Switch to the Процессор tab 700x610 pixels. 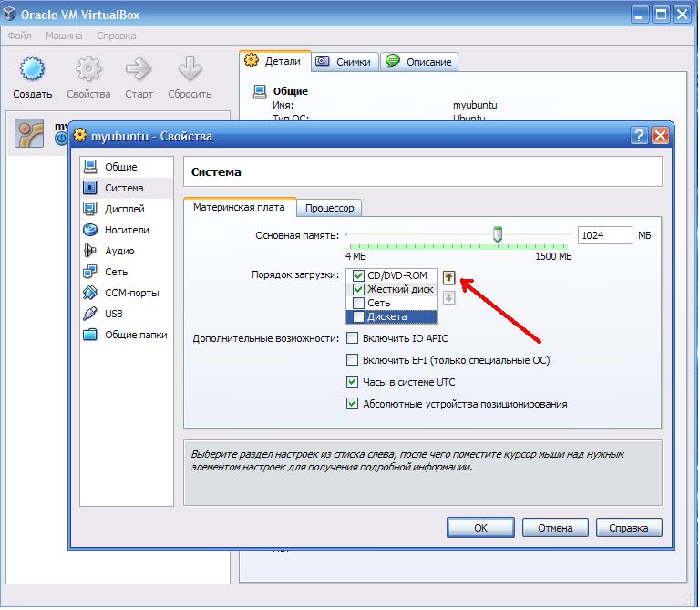329,208
